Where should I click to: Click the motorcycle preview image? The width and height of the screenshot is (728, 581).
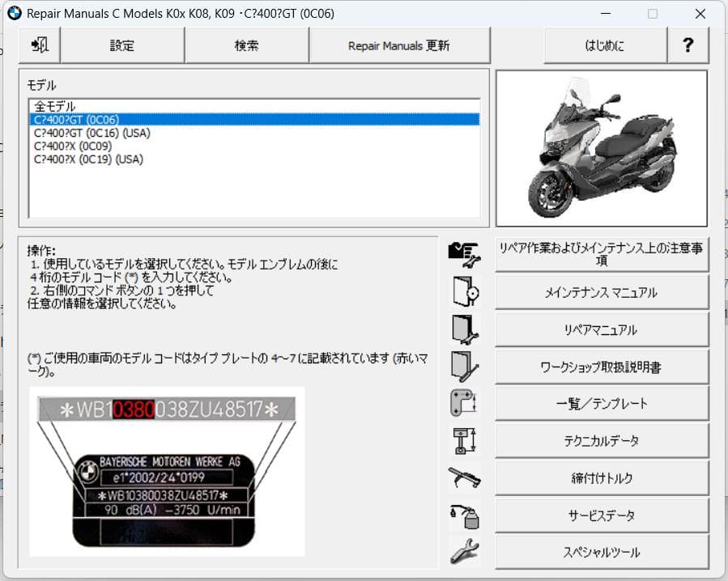(602, 148)
